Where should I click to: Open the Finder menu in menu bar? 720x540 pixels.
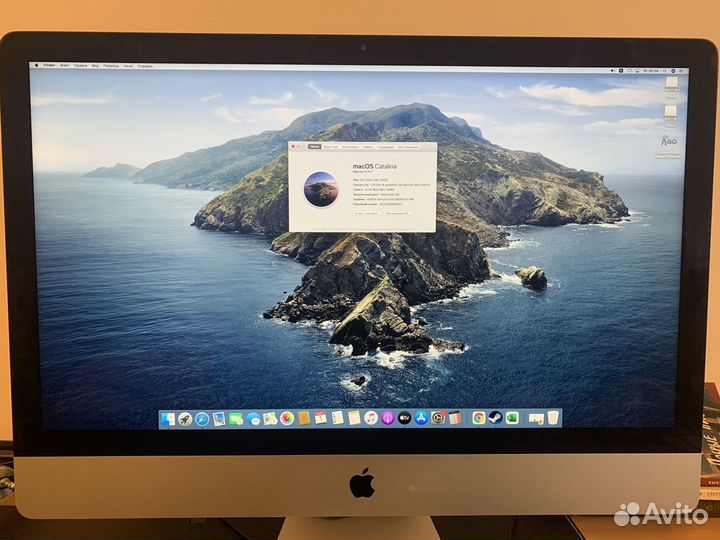coord(49,66)
